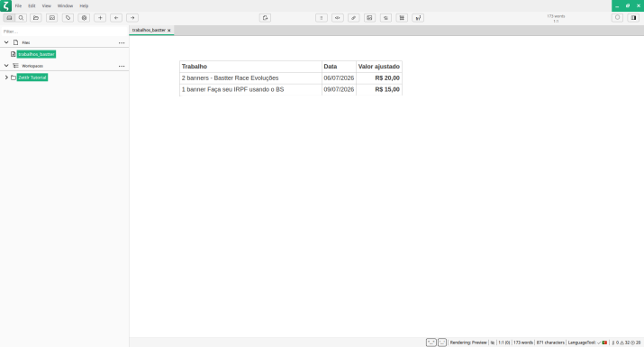The width and height of the screenshot is (644, 347).
Task: Open the View menu
Action: pyautogui.click(x=47, y=5)
